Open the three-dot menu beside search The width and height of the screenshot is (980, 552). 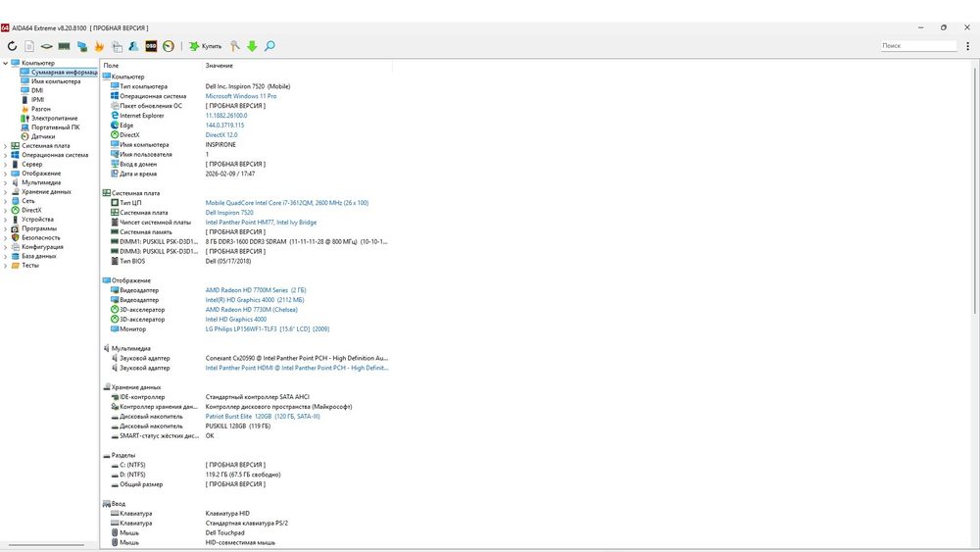tap(967, 46)
